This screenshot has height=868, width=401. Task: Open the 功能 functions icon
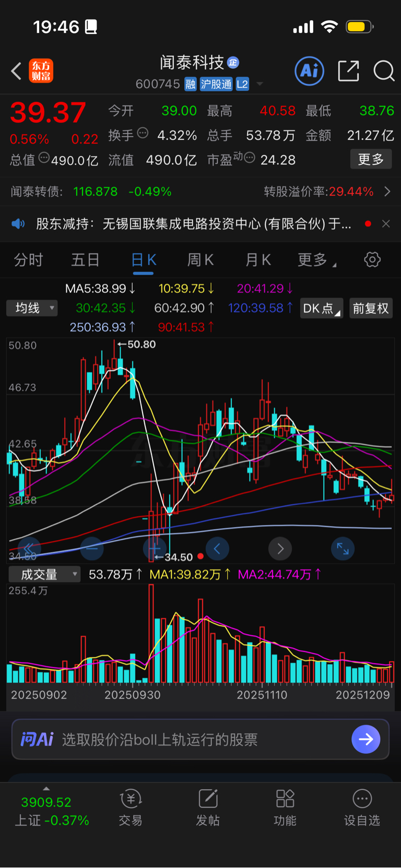285,808
